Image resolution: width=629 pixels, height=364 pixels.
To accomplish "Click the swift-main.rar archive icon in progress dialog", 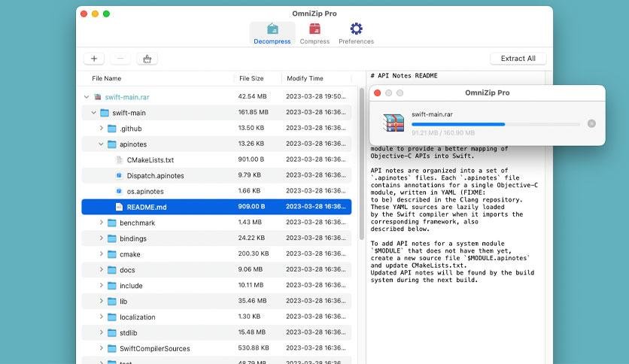I will coord(393,123).
